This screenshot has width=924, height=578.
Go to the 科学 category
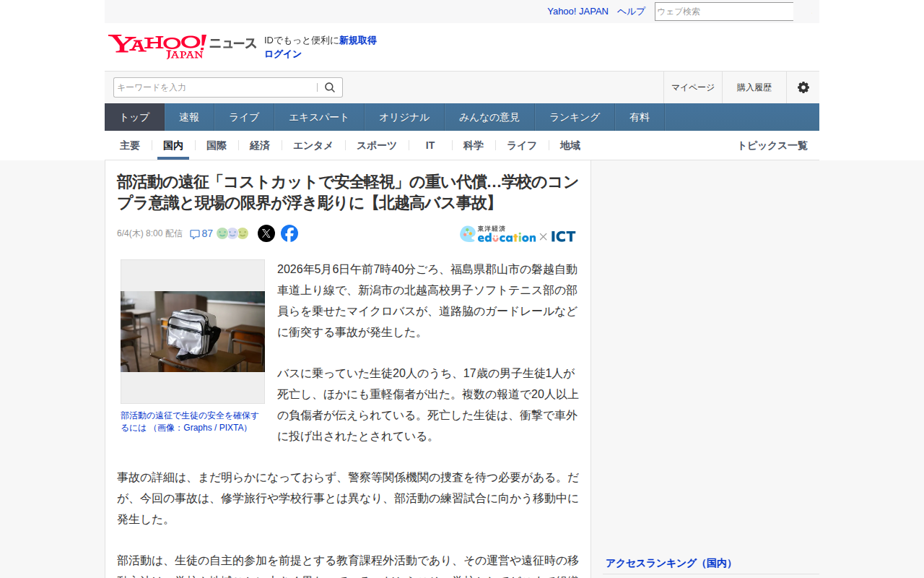pos(474,145)
